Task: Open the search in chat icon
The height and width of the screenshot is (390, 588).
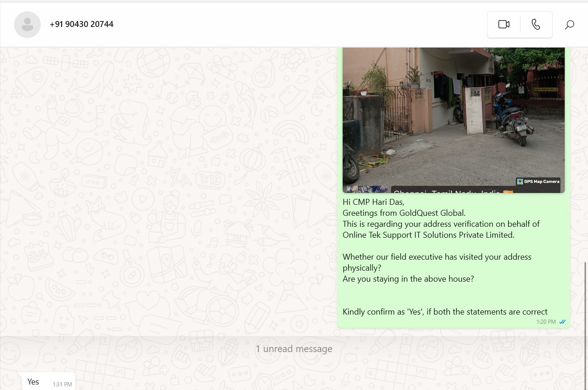Action: point(569,25)
